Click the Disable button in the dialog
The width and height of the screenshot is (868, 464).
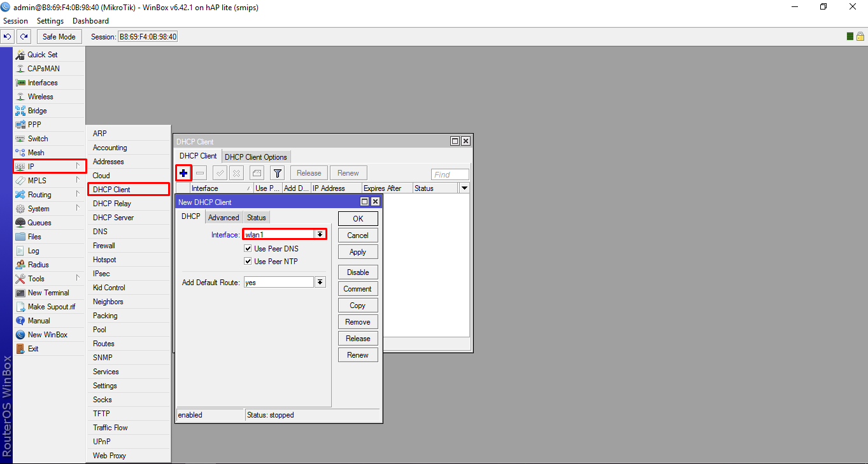pos(358,272)
